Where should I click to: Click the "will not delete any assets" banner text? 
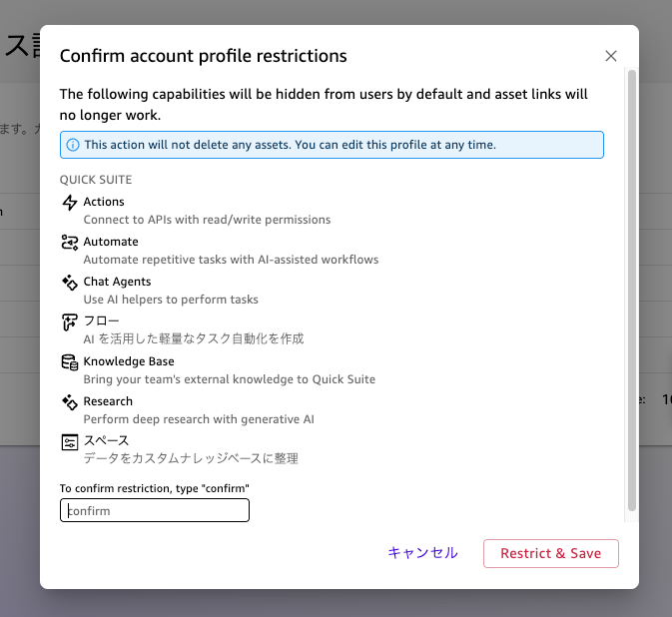click(x=290, y=145)
